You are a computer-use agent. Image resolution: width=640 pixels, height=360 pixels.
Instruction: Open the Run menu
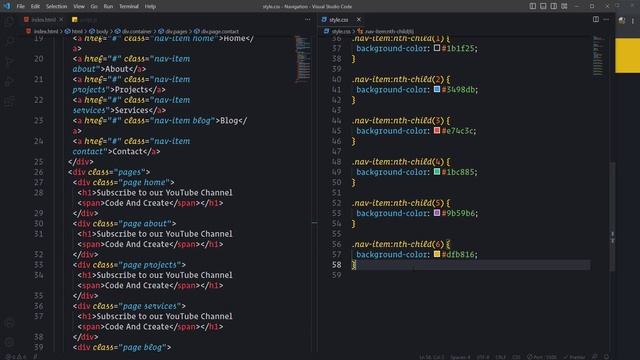(108, 6)
